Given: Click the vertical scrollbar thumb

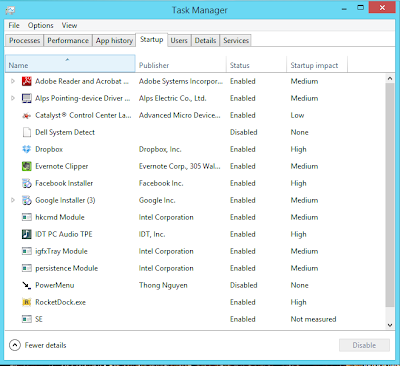Looking at the screenshot, I should 390,195.
